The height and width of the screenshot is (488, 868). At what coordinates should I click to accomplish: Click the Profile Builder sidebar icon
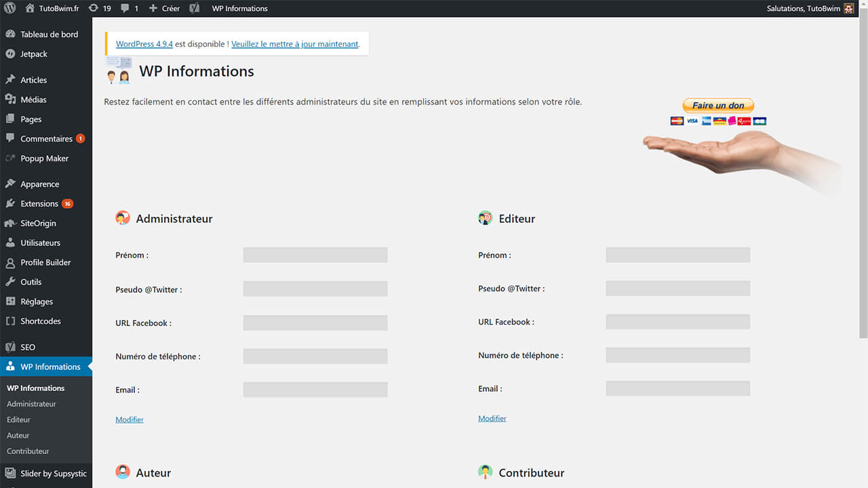coord(10,262)
